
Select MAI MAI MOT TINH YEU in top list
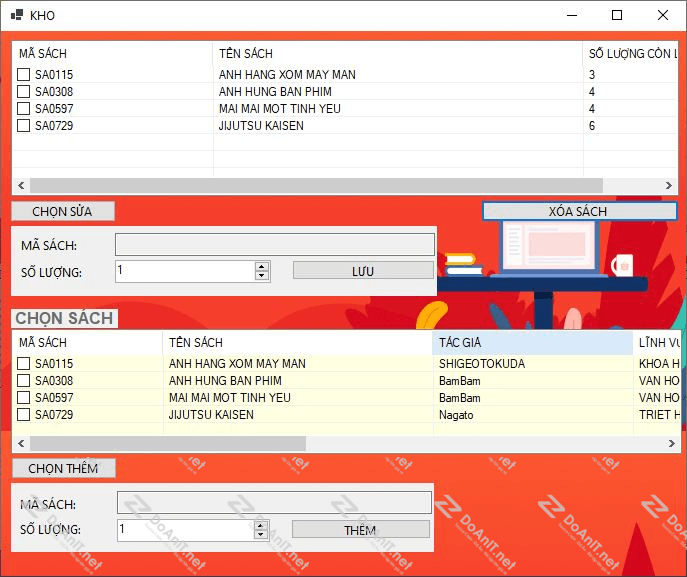pos(280,108)
